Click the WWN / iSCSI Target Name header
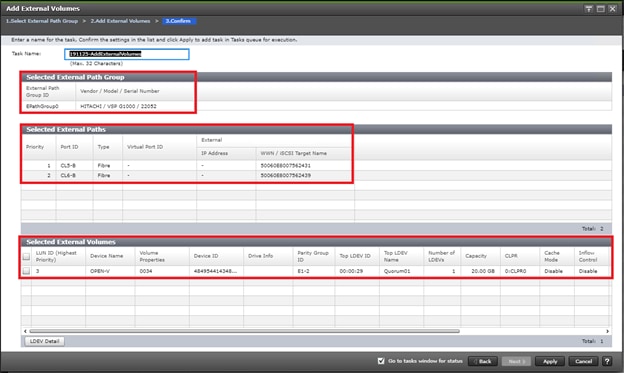 (294, 153)
